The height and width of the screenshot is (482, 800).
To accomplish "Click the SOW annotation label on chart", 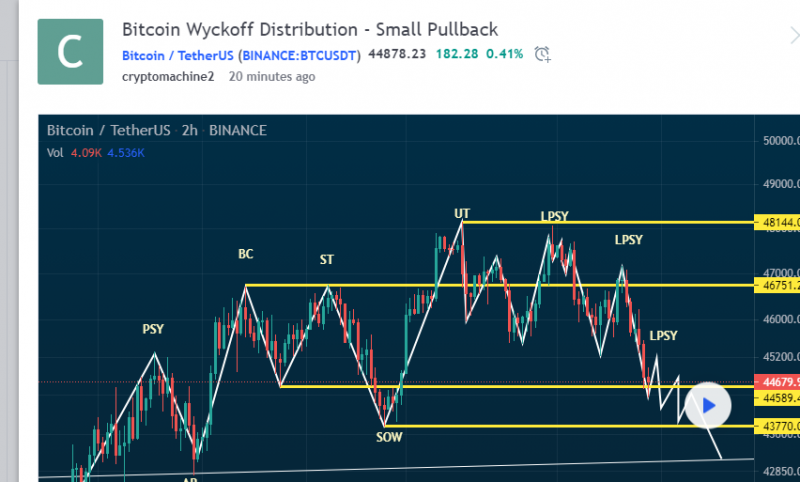I will click(388, 436).
